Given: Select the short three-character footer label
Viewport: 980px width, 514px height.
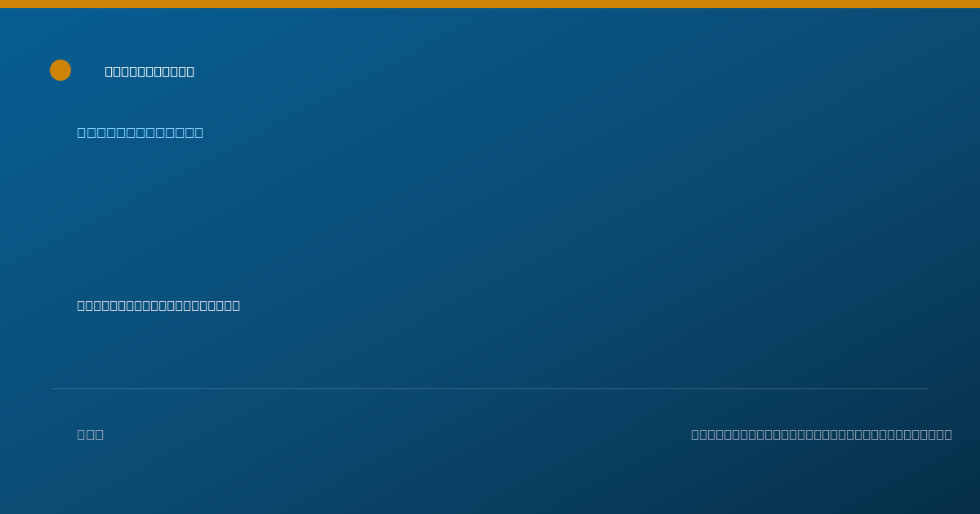Looking at the screenshot, I should (x=91, y=434).
